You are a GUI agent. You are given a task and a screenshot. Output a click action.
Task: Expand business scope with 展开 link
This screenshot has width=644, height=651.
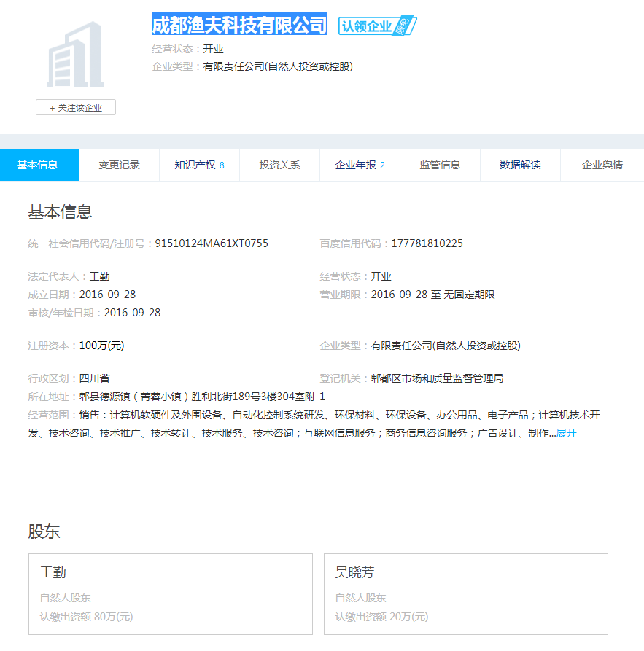click(567, 433)
